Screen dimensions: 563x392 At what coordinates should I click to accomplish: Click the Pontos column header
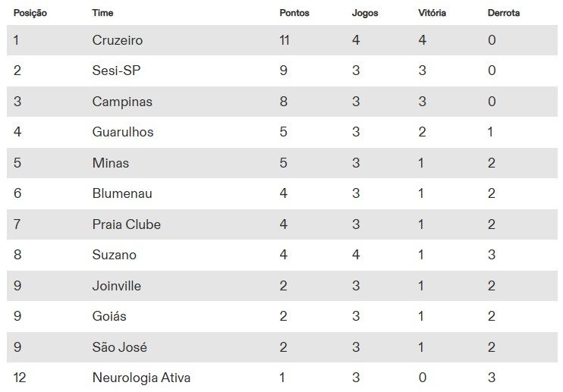point(294,13)
